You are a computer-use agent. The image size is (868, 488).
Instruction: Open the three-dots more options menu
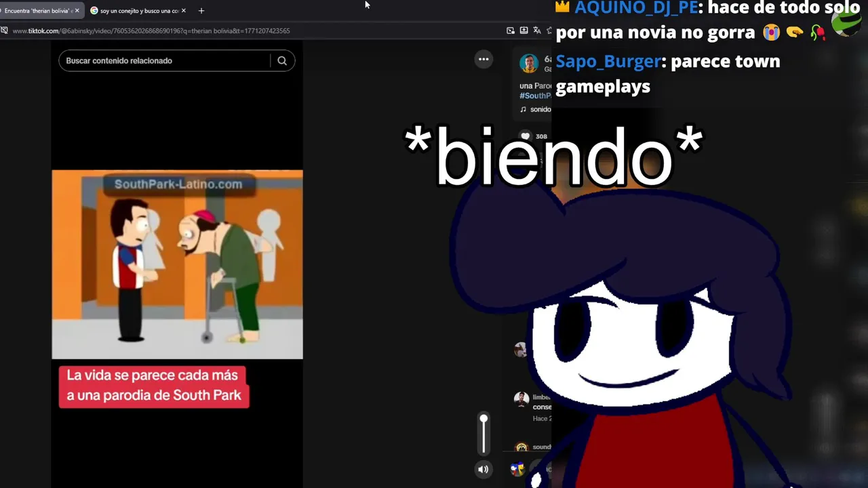(484, 60)
